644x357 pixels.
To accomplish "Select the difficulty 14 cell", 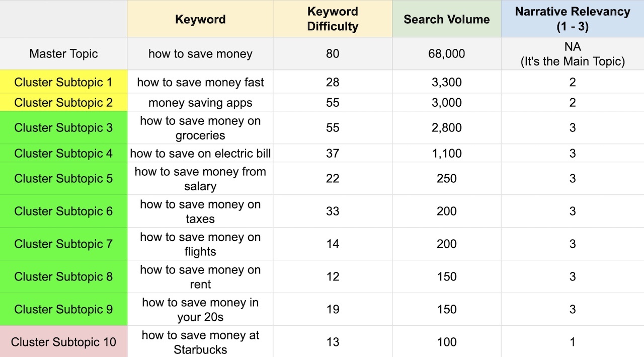I will [333, 244].
